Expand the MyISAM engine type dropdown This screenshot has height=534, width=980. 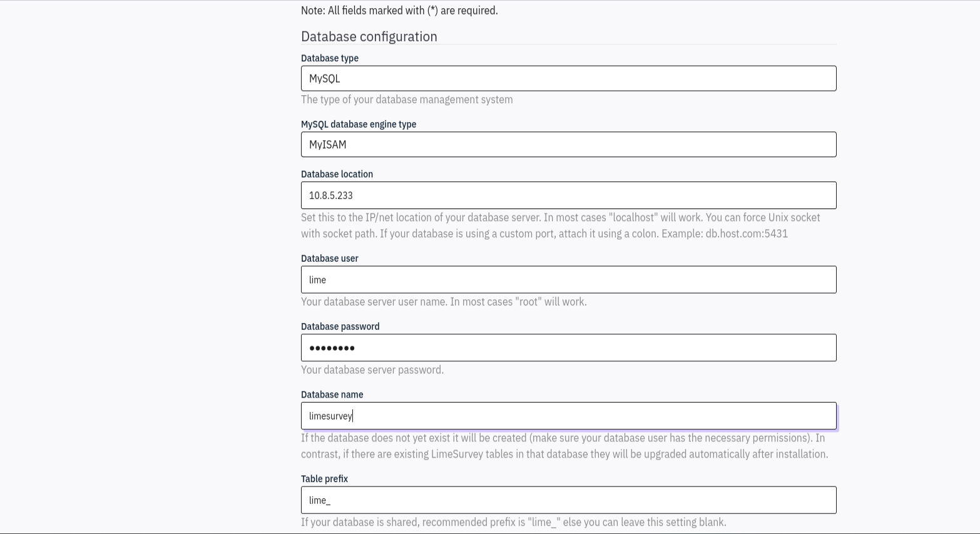(x=568, y=145)
